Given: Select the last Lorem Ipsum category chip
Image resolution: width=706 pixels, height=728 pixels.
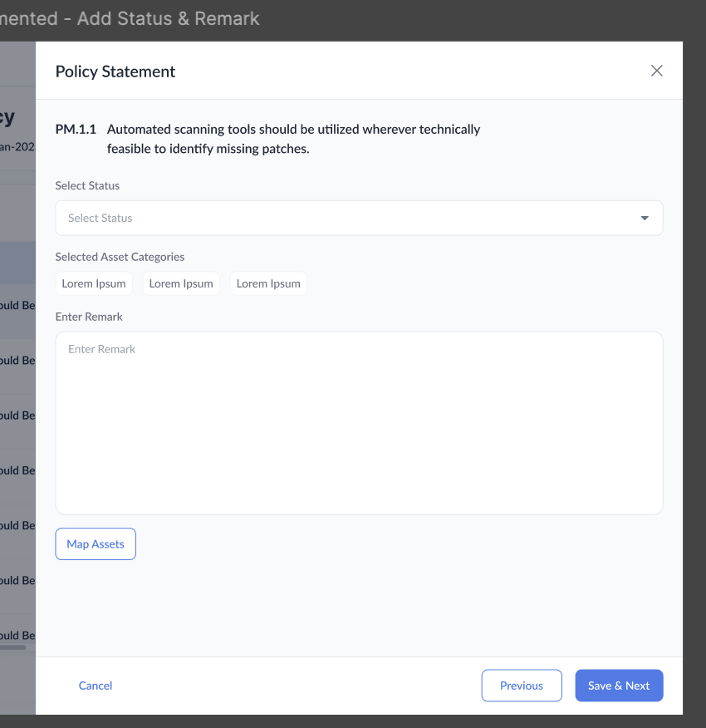Looking at the screenshot, I should (268, 283).
